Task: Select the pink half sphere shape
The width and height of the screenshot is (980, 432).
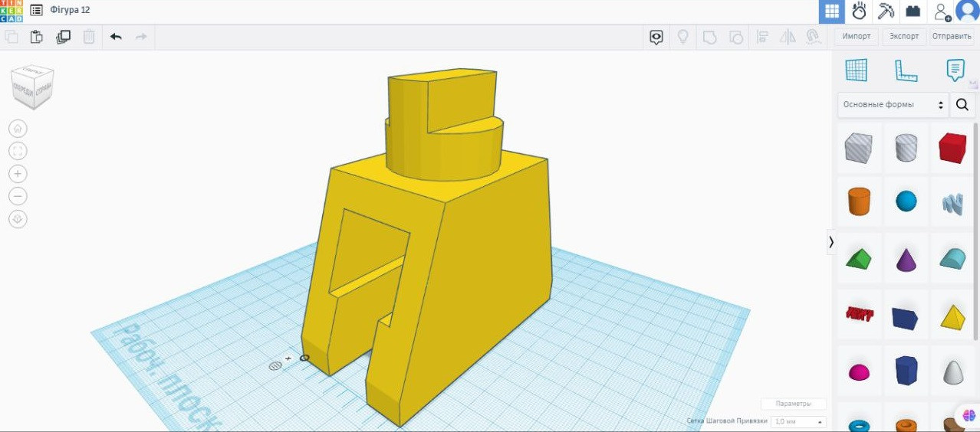Action: (x=859, y=372)
